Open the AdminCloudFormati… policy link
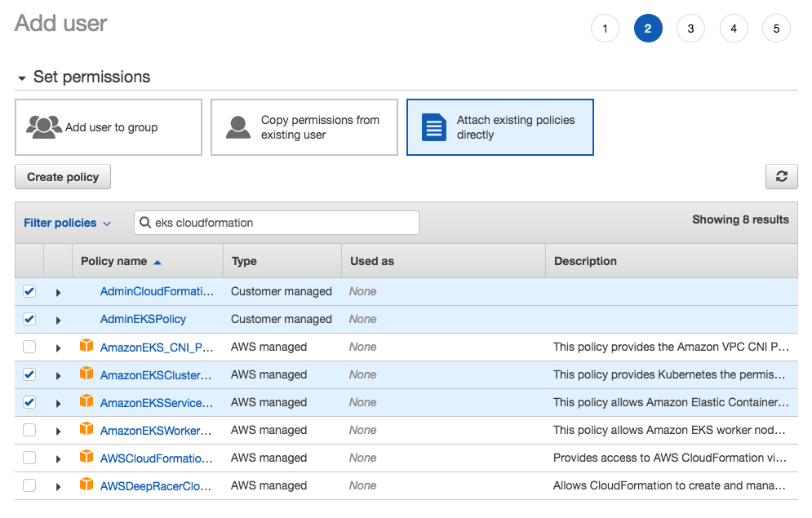Viewport: 812px width, 518px height. pyautogui.click(x=157, y=291)
